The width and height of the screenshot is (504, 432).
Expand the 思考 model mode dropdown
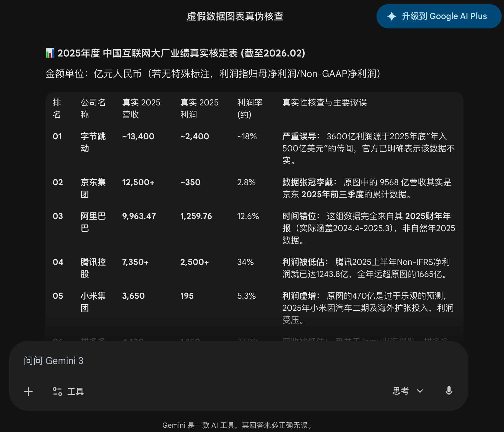408,391
